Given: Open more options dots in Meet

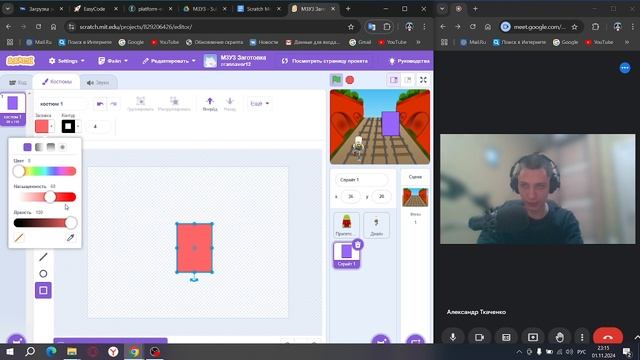Looking at the screenshot, I should point(582,337).
